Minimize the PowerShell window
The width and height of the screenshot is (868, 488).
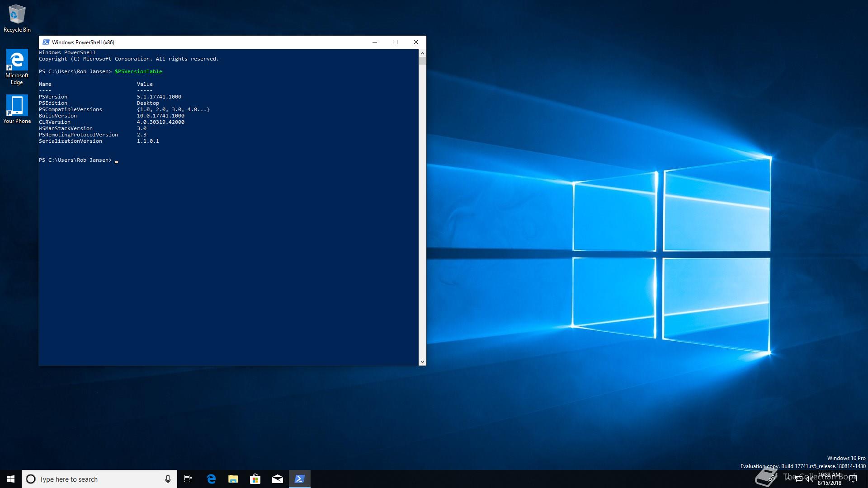click(374, 42)
